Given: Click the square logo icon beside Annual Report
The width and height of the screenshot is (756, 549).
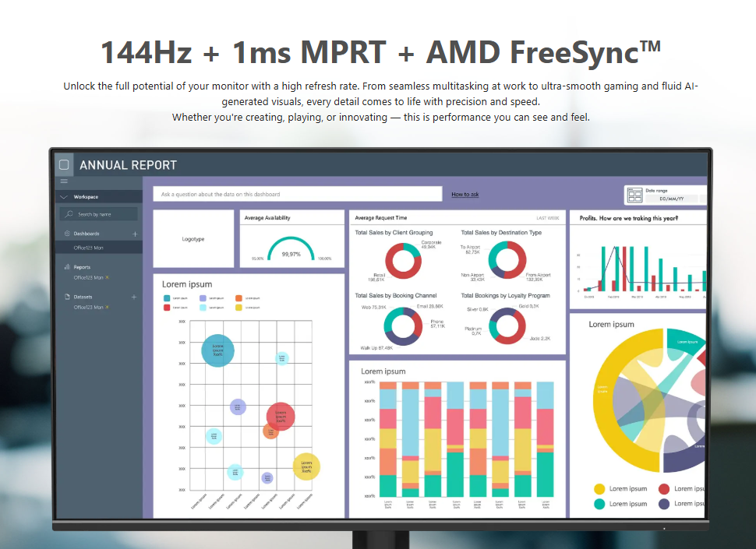Looking at the screenshot, I should click(64, 165).
